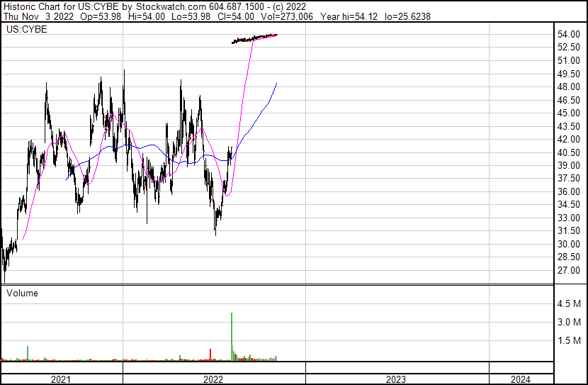Click the Volume panel label

pyautogui.click(x=22, y=293)
